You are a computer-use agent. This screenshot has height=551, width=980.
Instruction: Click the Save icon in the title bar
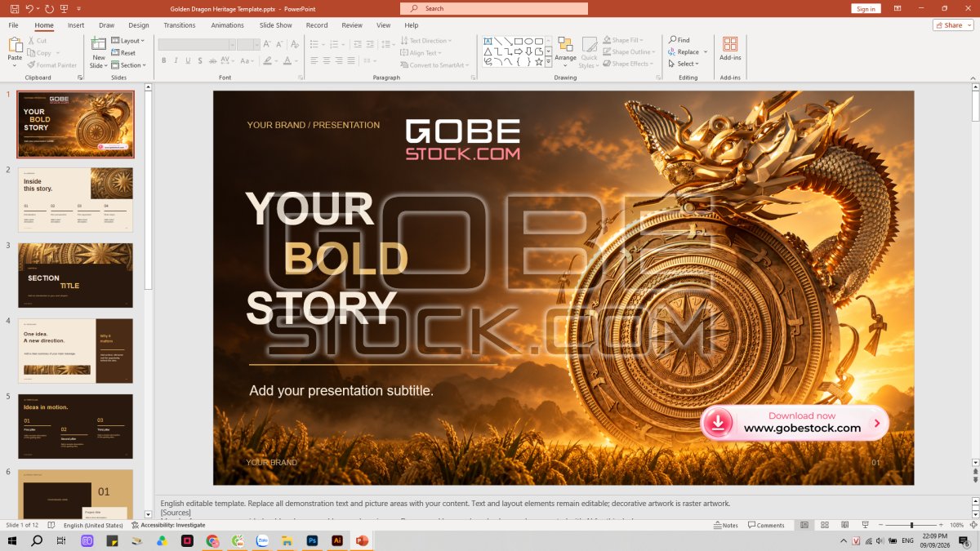coord(13,8)
